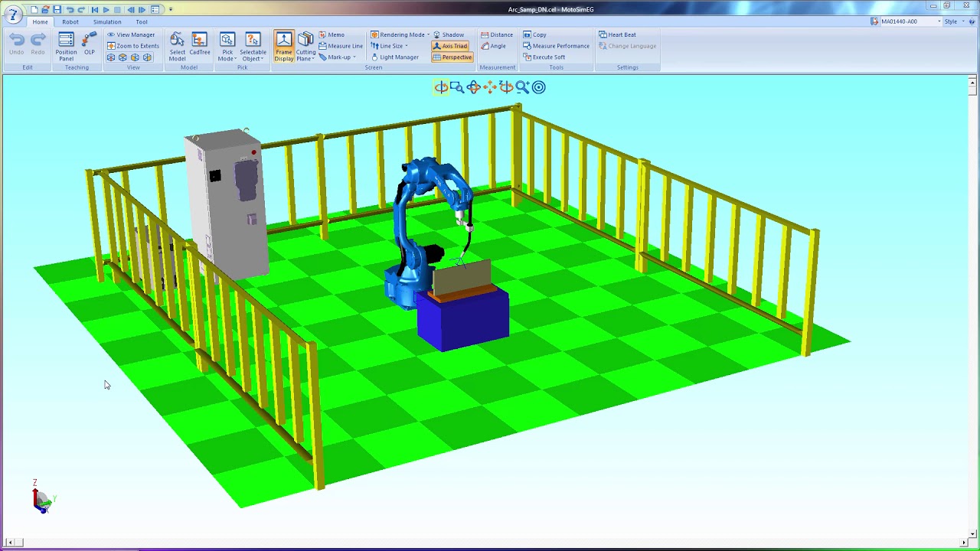980x551 pixels.
Task: Click the Heart Beat setting
Action: (x=617, y=34)
